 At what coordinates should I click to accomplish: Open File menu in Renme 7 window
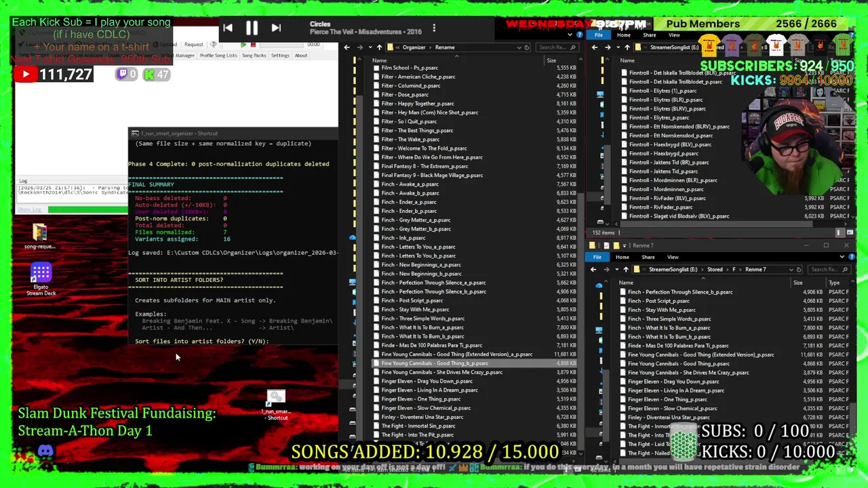(597, 258)
